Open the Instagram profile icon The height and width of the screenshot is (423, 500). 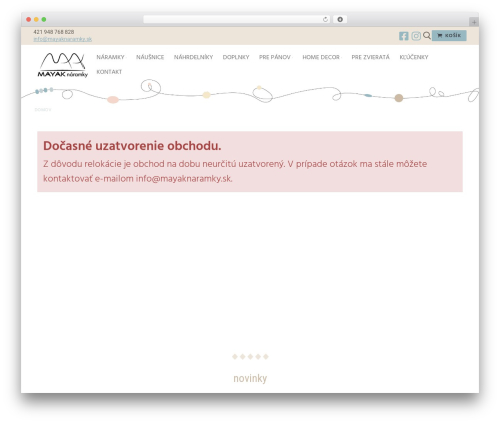click(416, 36)
